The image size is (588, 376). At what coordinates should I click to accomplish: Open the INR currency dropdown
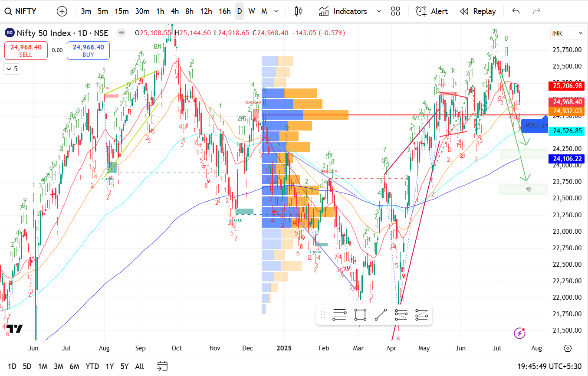click(568, 33)
